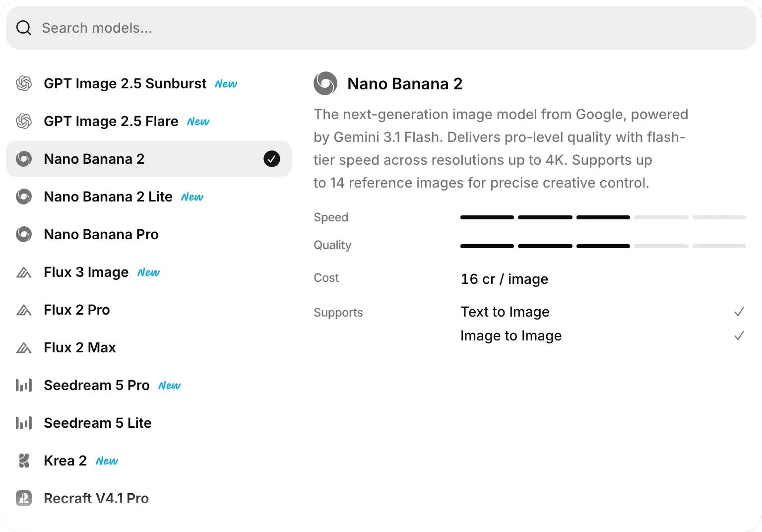
Task: Choose the Seedream 5 Pro model
Action: 149,385
